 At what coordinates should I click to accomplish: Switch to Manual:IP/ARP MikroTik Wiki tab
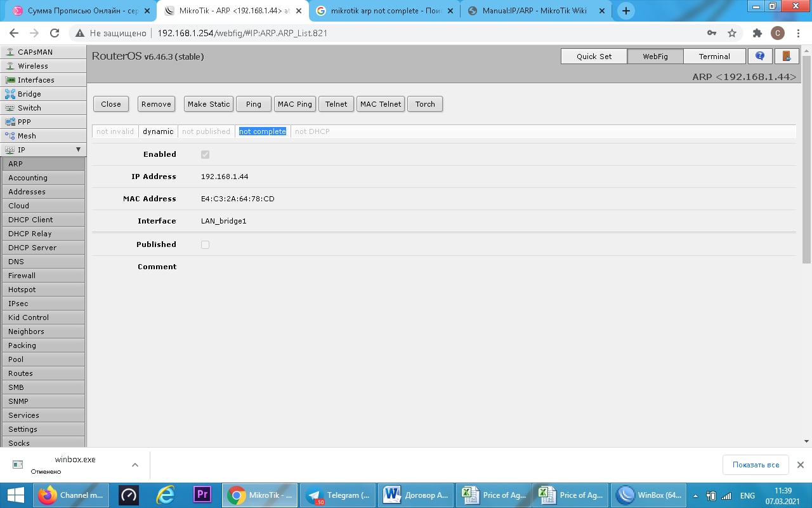[536, 11]
